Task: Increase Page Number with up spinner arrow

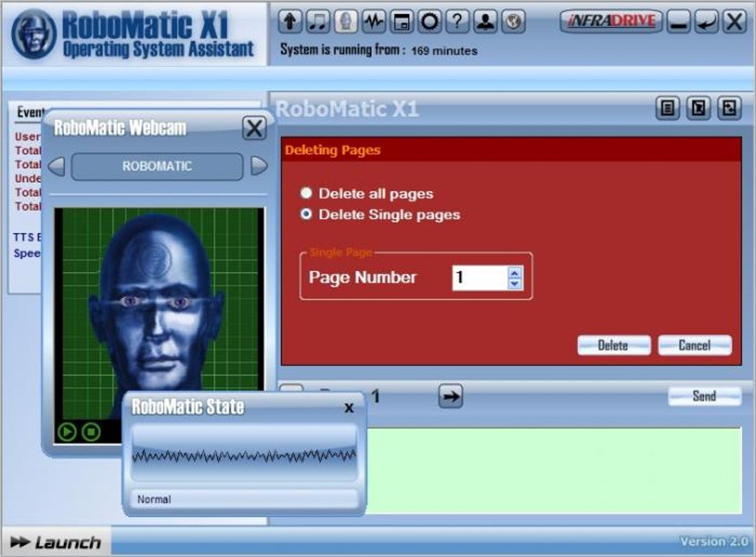Action: 514,273
